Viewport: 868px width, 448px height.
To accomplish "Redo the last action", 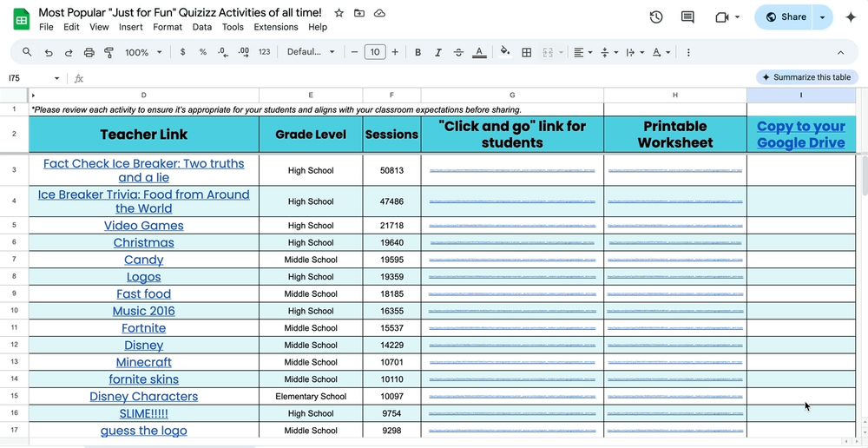I will tap(69, 53).
